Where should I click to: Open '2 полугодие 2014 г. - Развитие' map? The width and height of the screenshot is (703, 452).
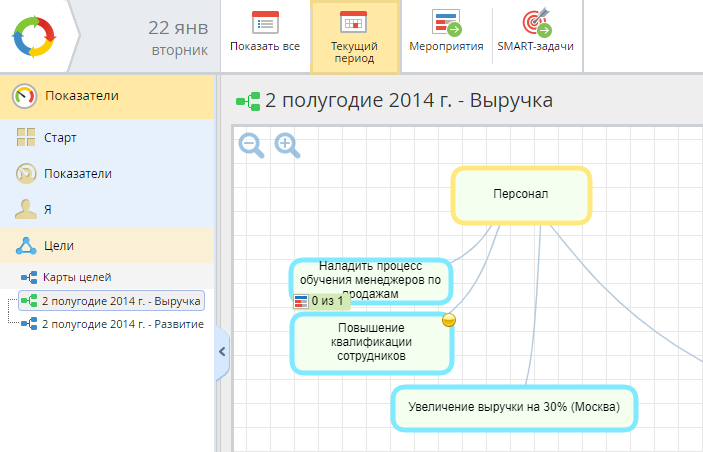(x=122, y=324)
